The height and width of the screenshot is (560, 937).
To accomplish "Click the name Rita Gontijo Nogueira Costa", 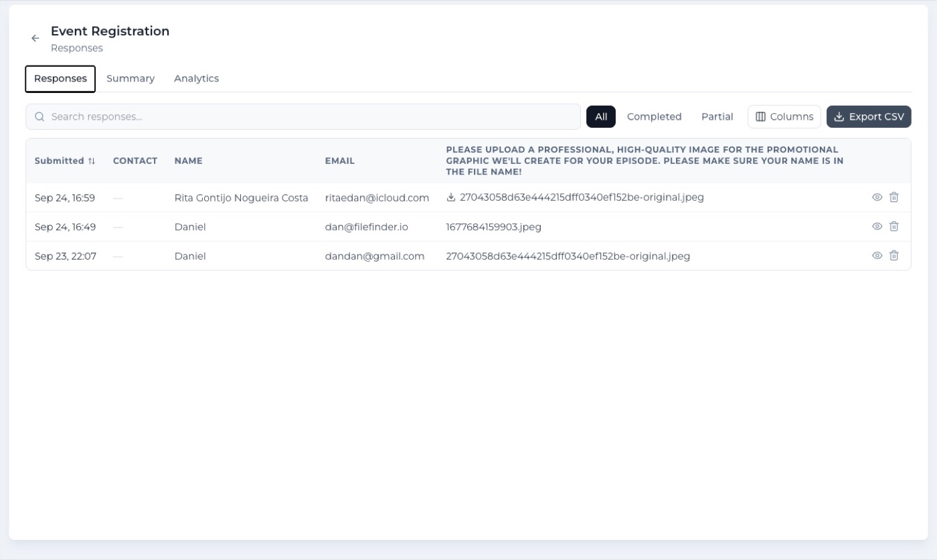I will coord(241,198).
